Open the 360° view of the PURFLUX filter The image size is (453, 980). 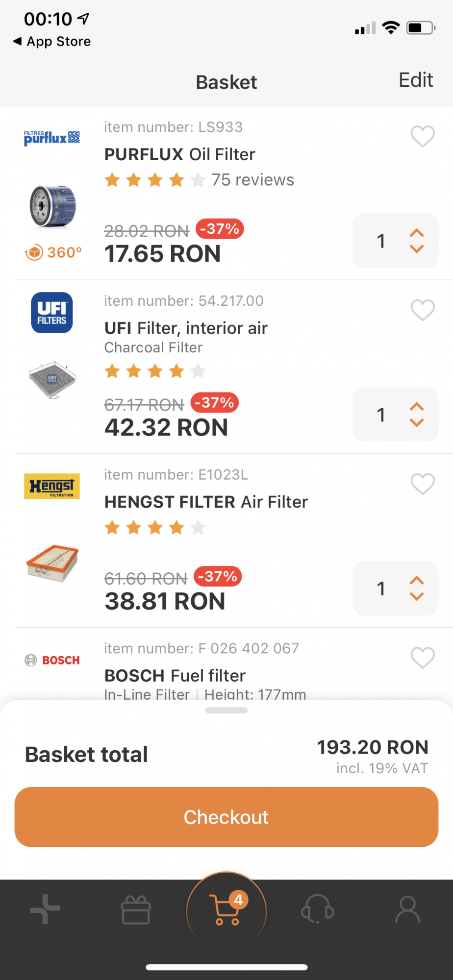click(x=53, y=252)
